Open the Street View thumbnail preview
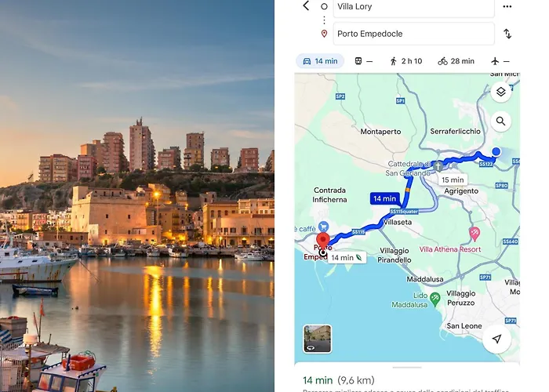Image resolution: width=549 pixels, height=392 pixels. pyautogui.click(x=318, y=339)
